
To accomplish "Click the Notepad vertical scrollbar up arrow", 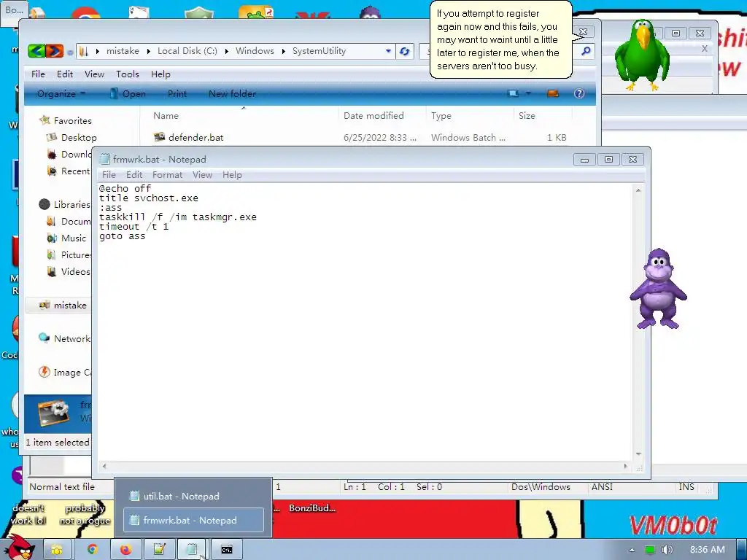I will click(x=638, y=190).
